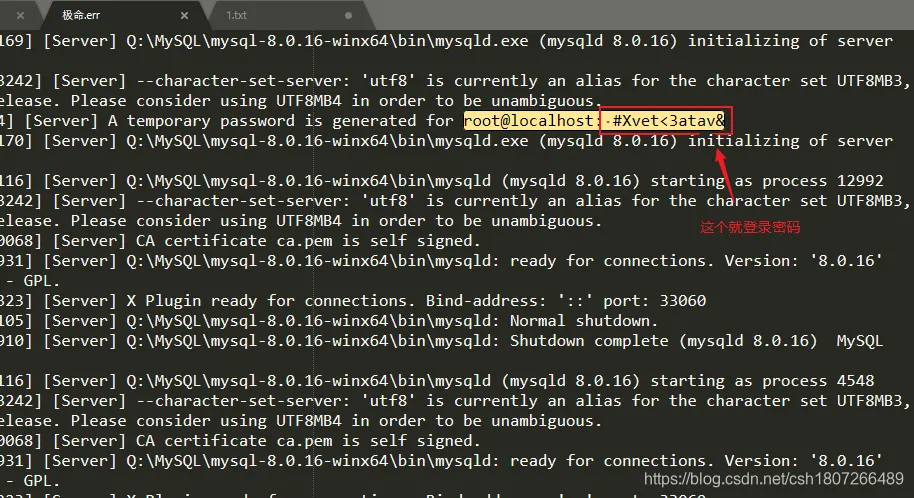Image resolution: width=914 pixels, height=498 pixels.
Task: Click the words 'Shutdown complete'
Action: pos(589,341)
